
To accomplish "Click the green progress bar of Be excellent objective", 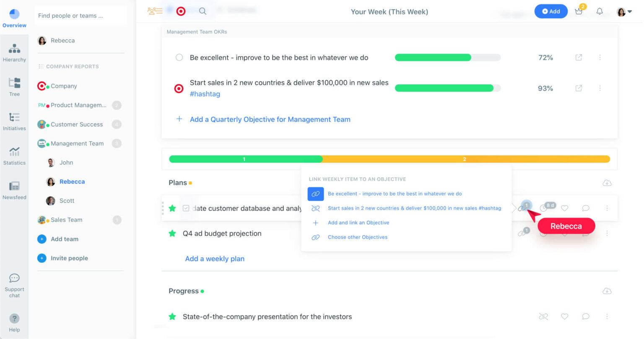I will [432, 57].
